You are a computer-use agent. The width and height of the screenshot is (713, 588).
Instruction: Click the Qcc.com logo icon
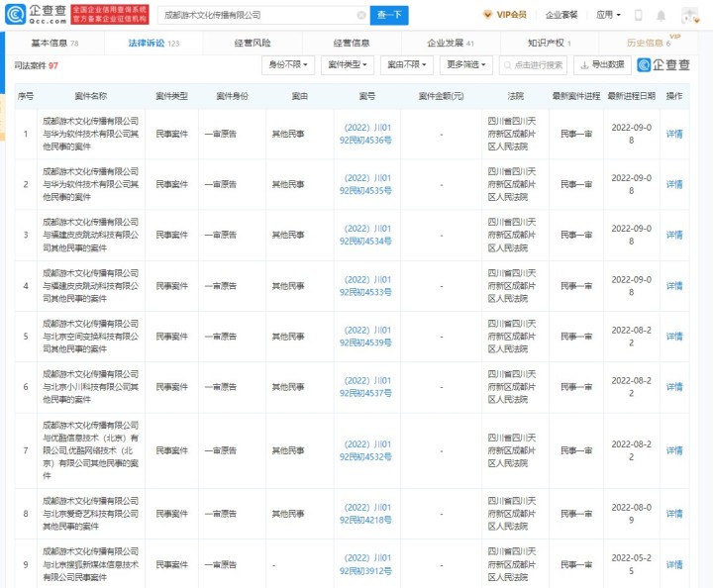click(15, 15)
